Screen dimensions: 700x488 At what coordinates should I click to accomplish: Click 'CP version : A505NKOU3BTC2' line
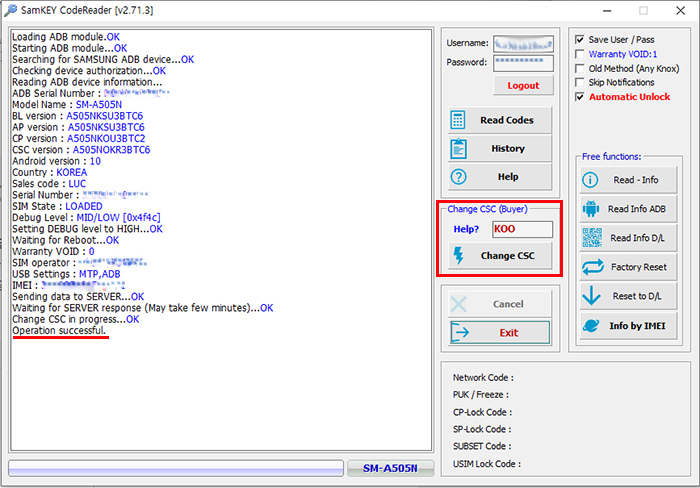coord(79,138)
